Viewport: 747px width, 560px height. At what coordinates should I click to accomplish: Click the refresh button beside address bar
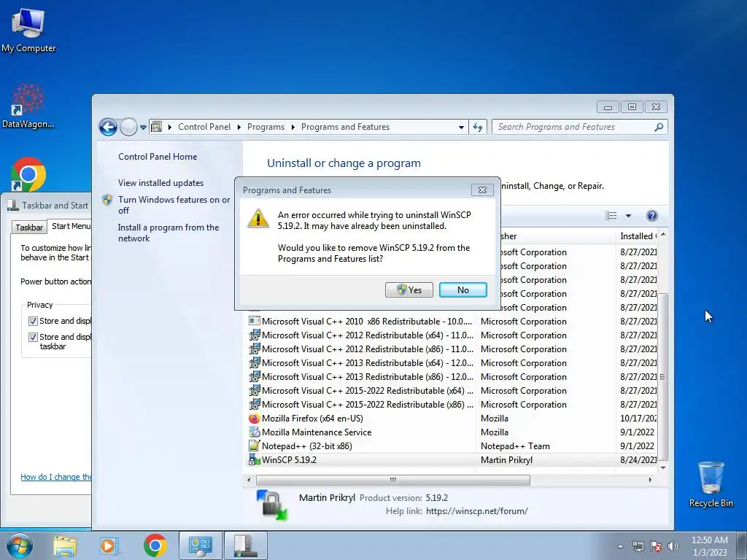click(478, 127)
